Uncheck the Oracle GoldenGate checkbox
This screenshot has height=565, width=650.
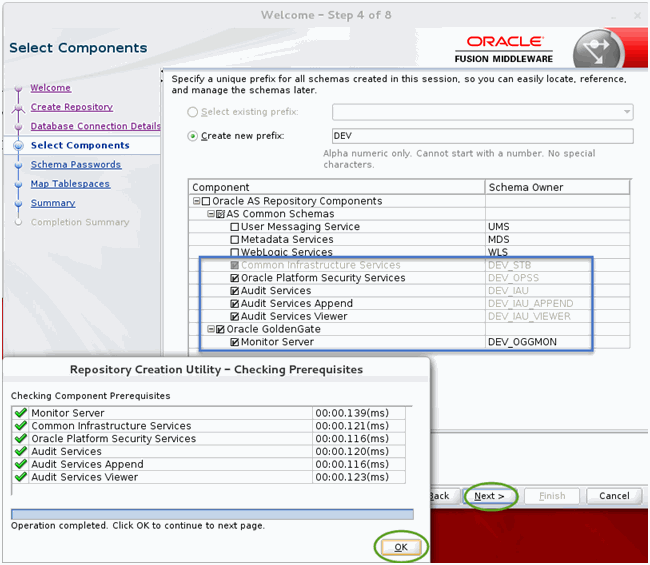221,330
